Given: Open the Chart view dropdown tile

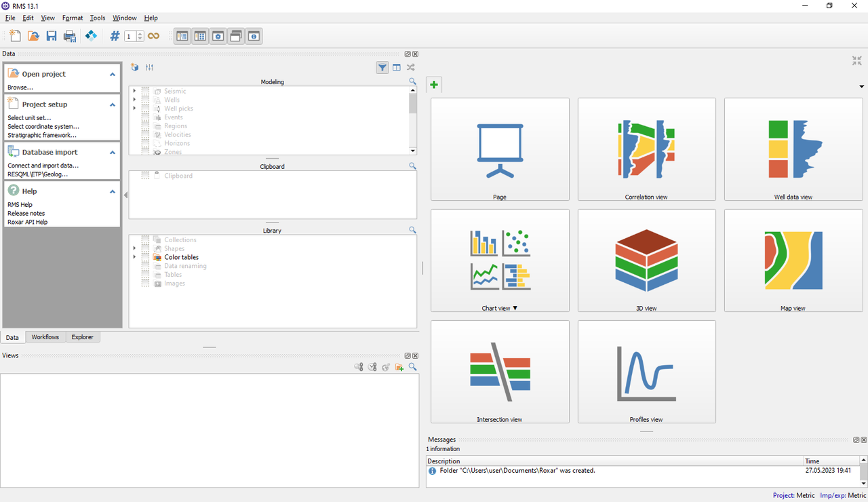Looking at the screenshot, I should click(x=500, y=260).
